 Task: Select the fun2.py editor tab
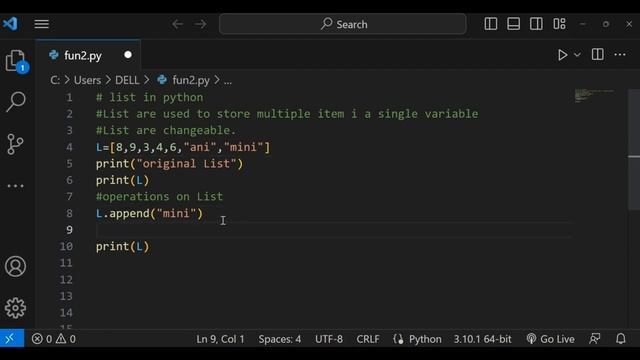point(88,55)
